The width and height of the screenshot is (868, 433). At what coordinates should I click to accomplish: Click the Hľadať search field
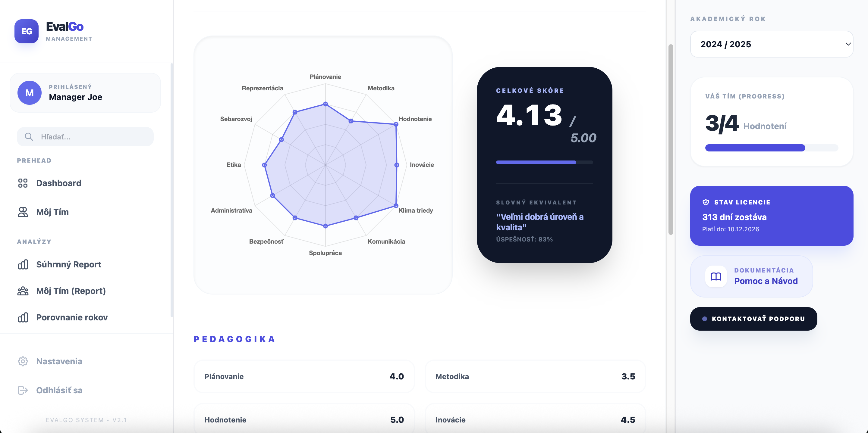click(x=84, y=137)
